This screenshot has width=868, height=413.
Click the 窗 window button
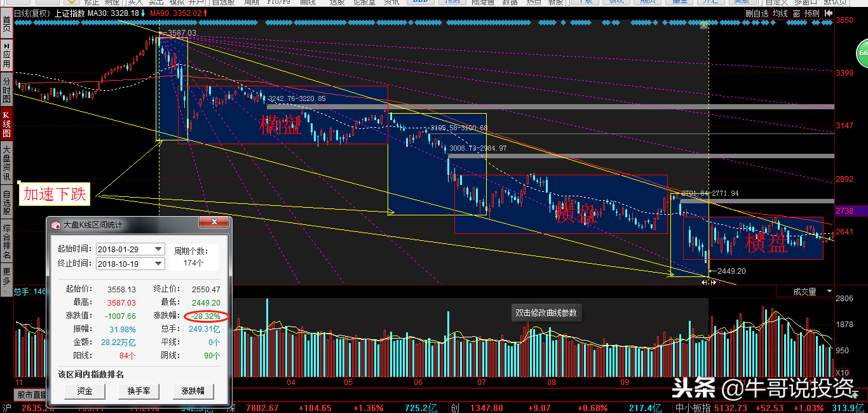coord(796,13)
